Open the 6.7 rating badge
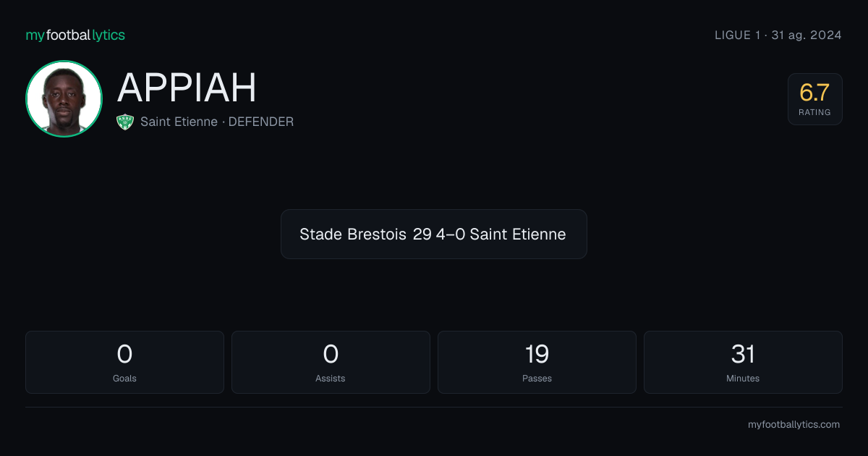The height and width of the screenshot is (456, 868). [x=815, y=99]
